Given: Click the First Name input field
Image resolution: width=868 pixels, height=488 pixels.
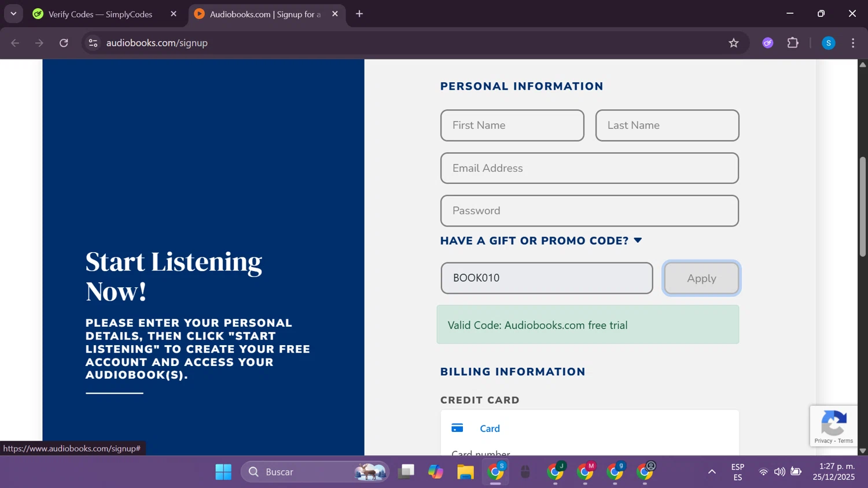Looking at the screenshot, I should 512,125.
